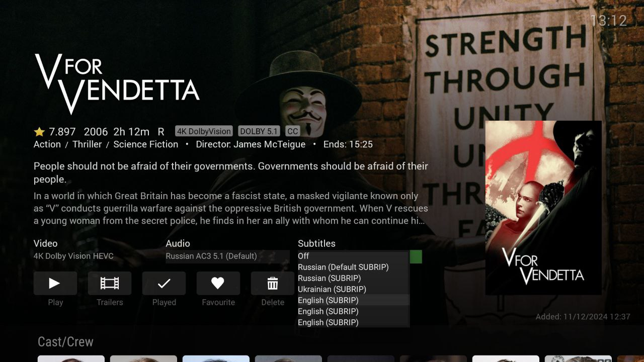
Task: Click the gold star rating icon
Action: point(39,132)
